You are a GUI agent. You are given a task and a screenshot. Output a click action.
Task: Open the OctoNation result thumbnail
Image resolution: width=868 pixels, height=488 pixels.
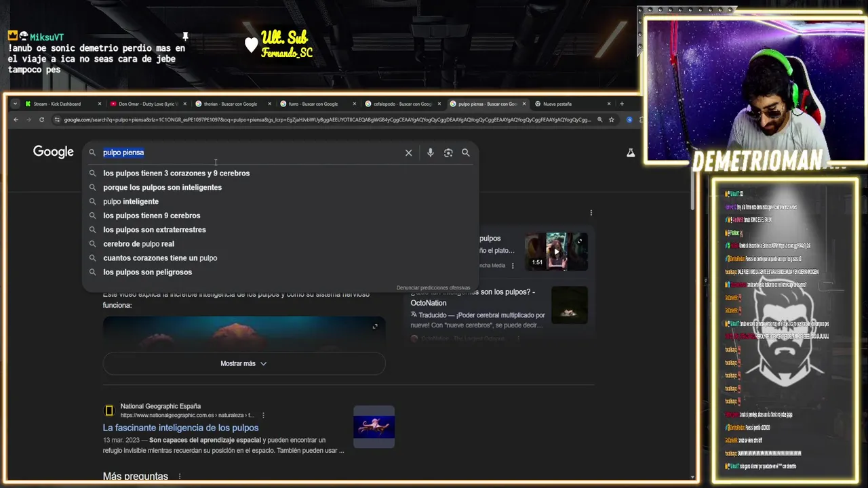point(570,305)
